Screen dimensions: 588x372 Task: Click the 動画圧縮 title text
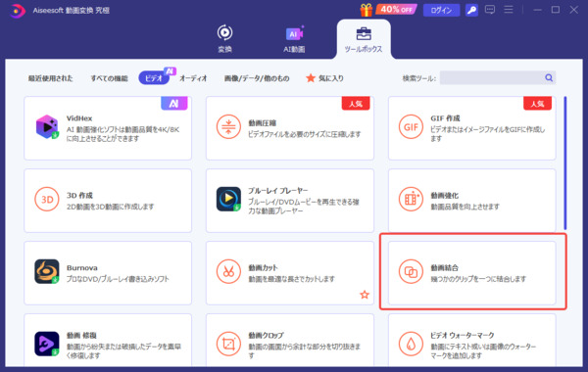pyautogui.click(x=262, y=123)
